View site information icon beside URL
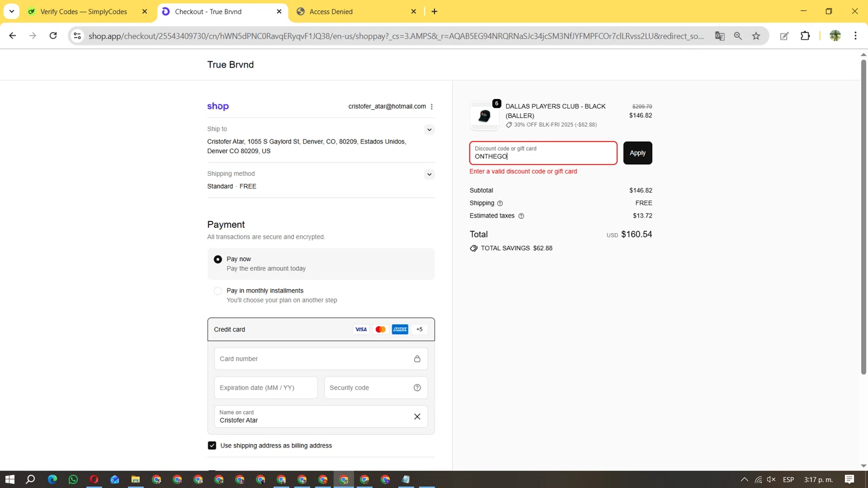 (77, 36)
